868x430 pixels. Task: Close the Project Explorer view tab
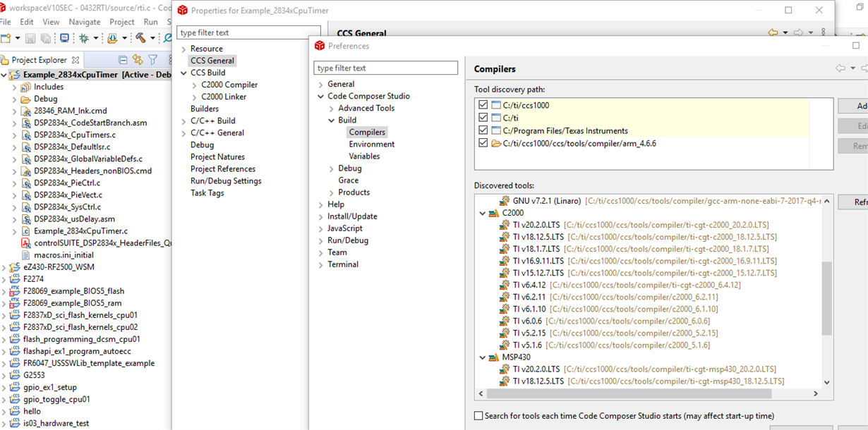tap(76, 60)
